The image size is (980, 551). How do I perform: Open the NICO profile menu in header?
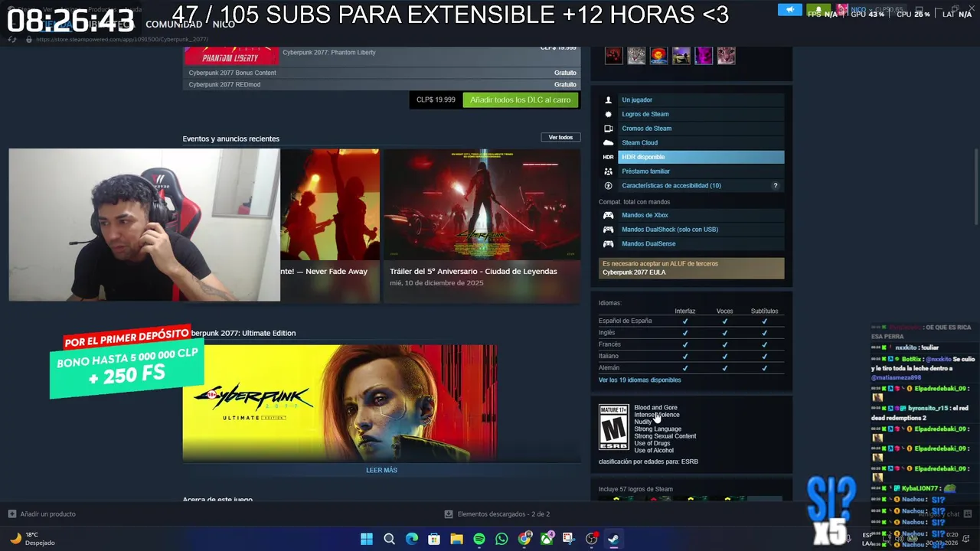(x=224, y=24)
